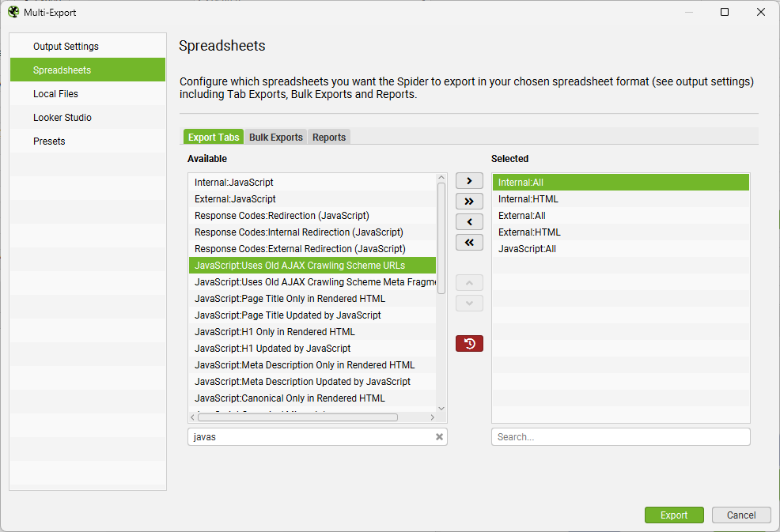Click the remove selected item arrow button
780x532 pixels.
469,222
